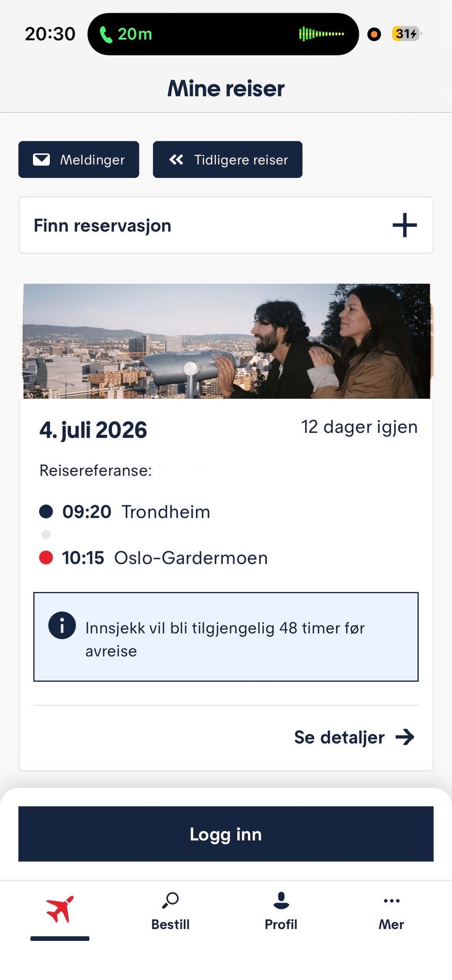Open the trip photo thumbnail
This screenshot has height=980, width=452.
pos(226,341)
